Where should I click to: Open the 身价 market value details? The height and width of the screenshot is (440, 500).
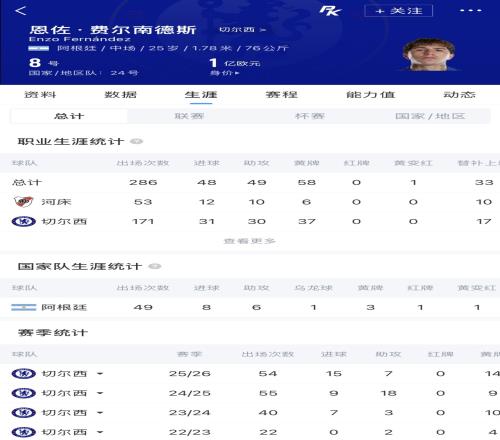pyautogui.click(x=224, y=73)
